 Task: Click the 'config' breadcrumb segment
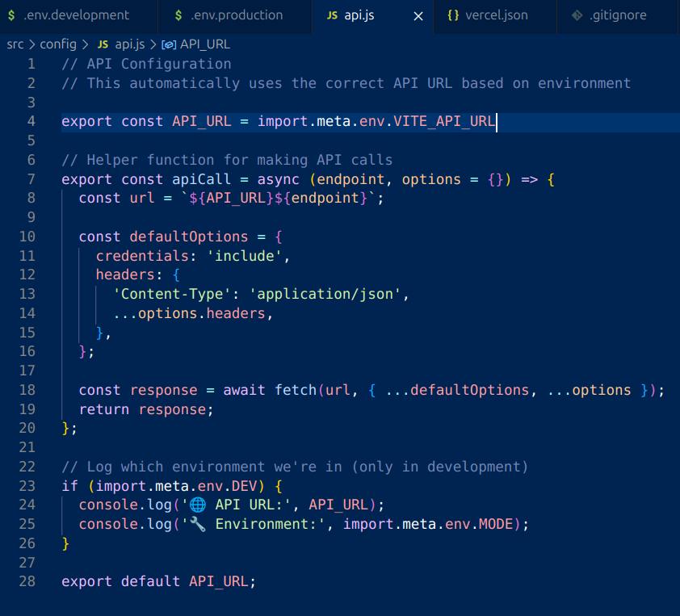click(58, 44)
